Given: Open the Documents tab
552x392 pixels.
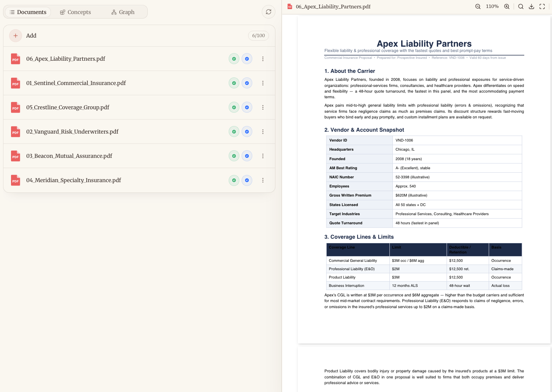Looking at the screenshot, I should pyautogui.click(x=28, y=12).
